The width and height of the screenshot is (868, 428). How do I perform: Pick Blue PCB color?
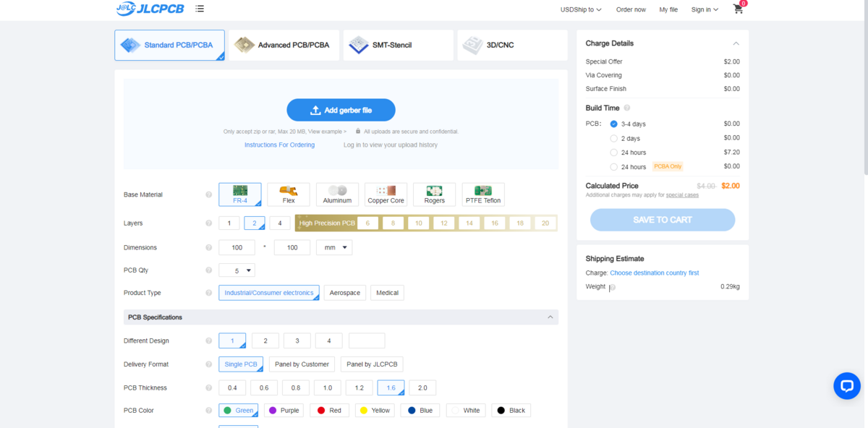pos(420,411)
